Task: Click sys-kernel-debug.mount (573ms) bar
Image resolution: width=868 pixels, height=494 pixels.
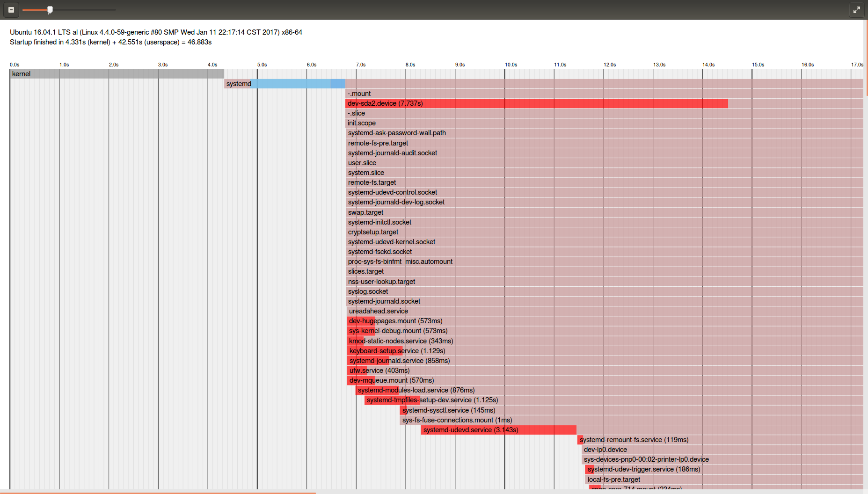Action: tap(361, 331)
